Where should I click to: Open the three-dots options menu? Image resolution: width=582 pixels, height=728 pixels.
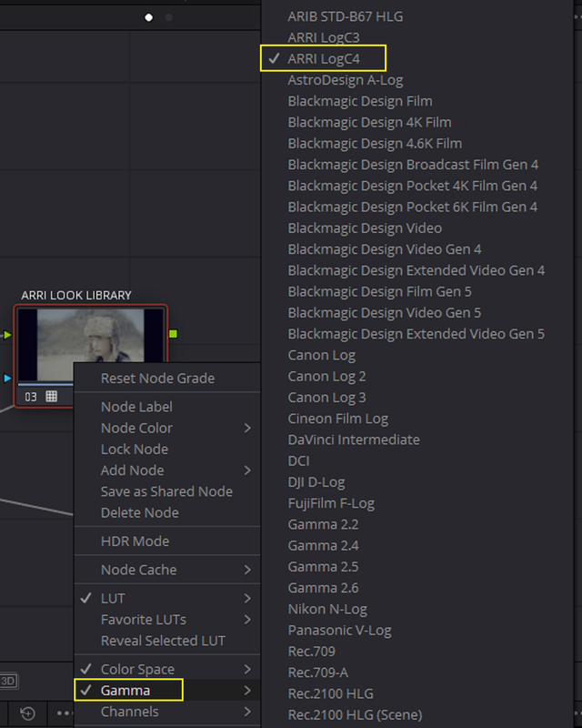(x=64, y=713)
